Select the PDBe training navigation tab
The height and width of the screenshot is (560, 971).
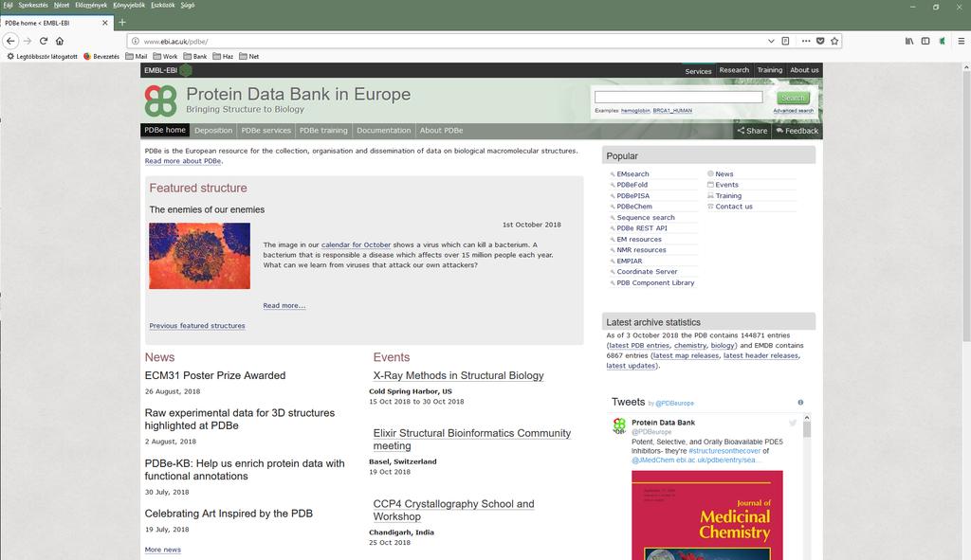click(323, 131)
